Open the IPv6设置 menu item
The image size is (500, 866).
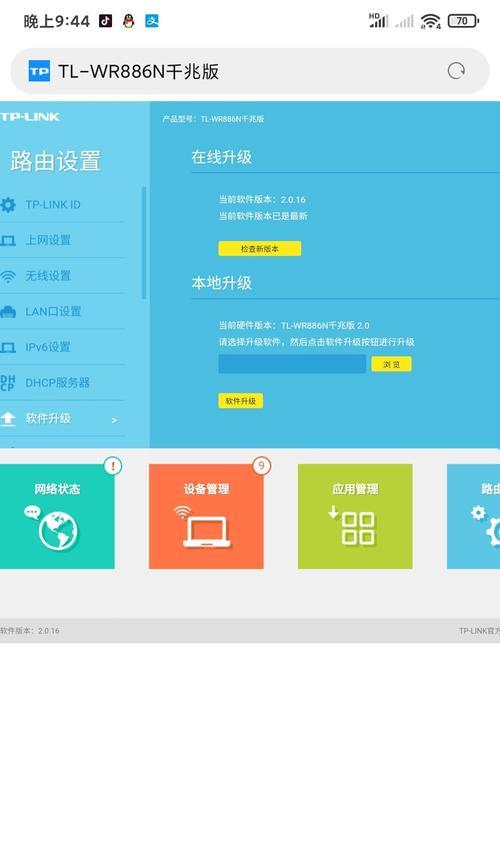click(x=62, y=347)
